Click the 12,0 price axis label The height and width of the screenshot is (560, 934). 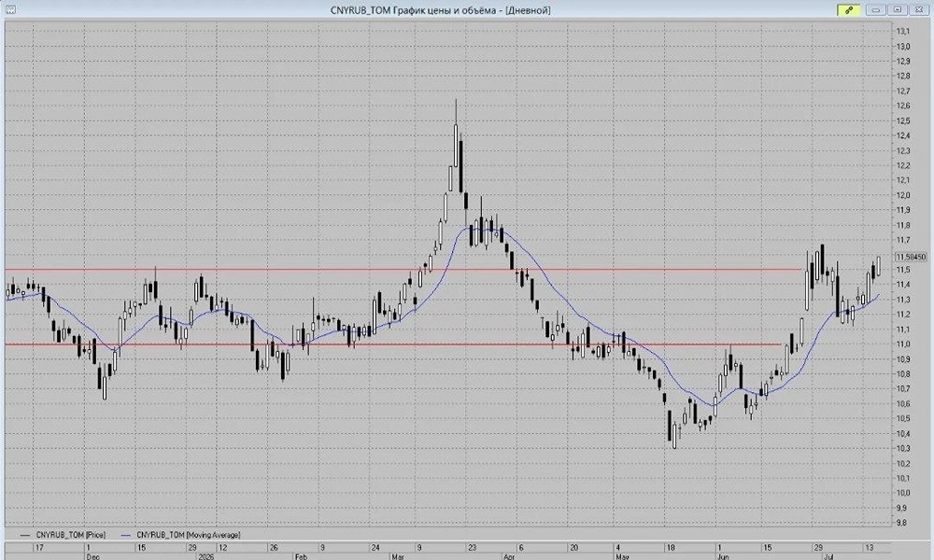903,195
